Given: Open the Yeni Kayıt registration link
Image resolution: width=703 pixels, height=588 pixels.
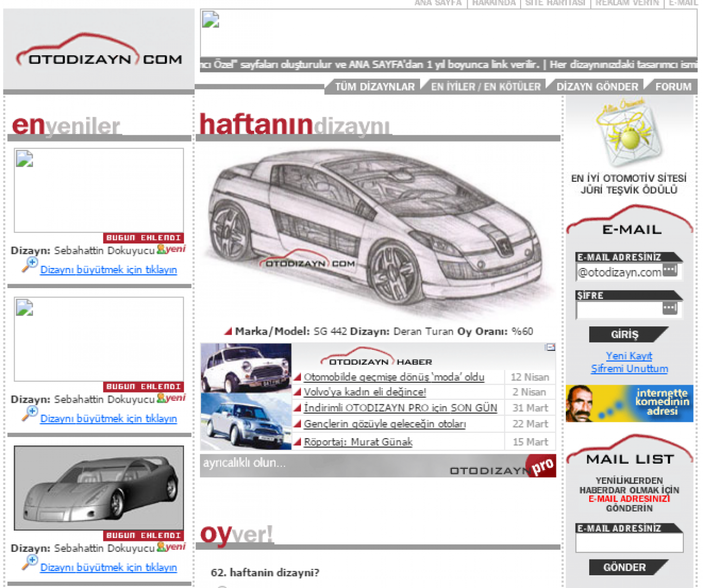Looking at the screenshot, I should 629,356.
